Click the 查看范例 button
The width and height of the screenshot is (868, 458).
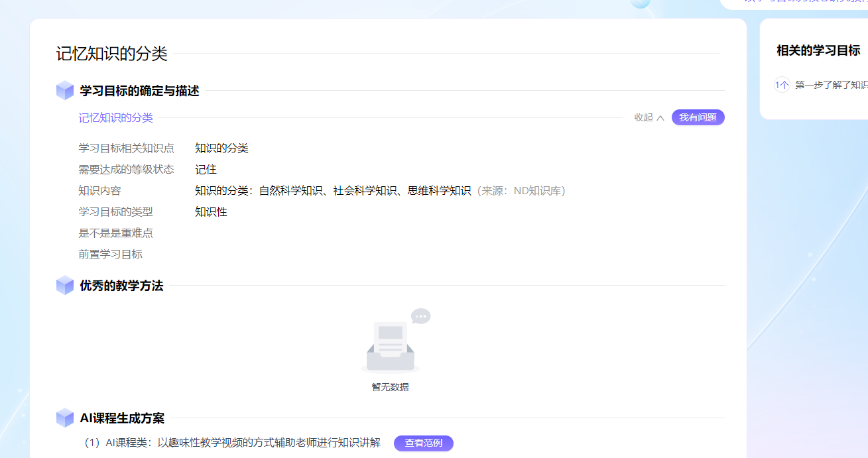(x=424, y=443)
